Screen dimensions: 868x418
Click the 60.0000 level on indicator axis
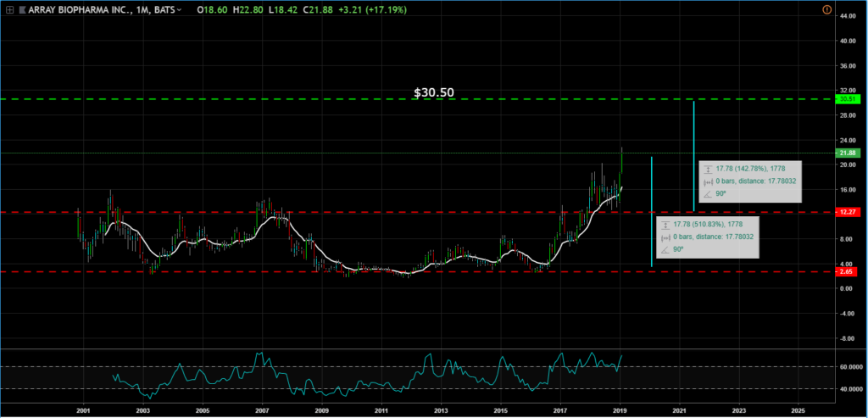tap(849, 366)
